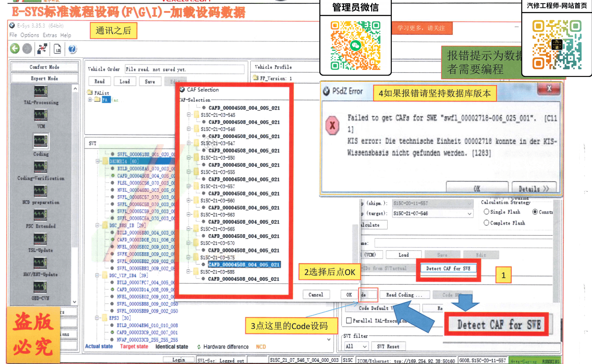Switch to Comfort Mode tab
The image size is (592, 364).
[x=44, y=67]
